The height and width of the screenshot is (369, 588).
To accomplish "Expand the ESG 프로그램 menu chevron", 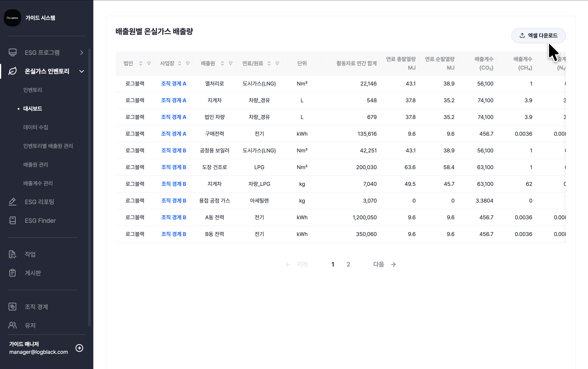I will [81, 53].
